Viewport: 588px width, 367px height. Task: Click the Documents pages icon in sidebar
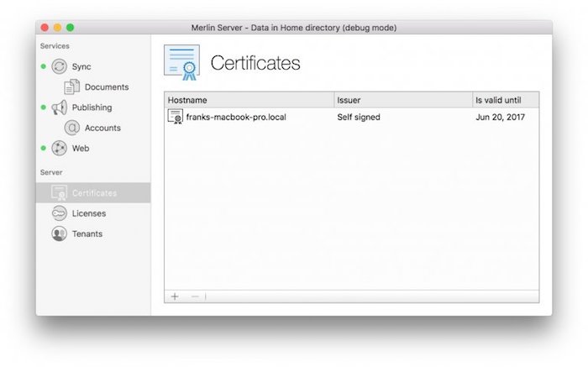tap(71, 87)
